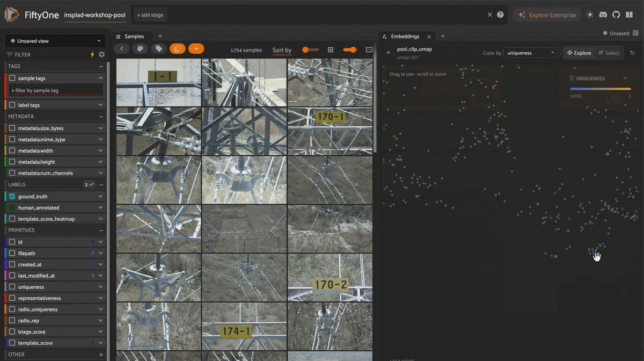Expand the orange dropdown arrow button
Screen dimensions: 644x361
[x=196, y=49]
